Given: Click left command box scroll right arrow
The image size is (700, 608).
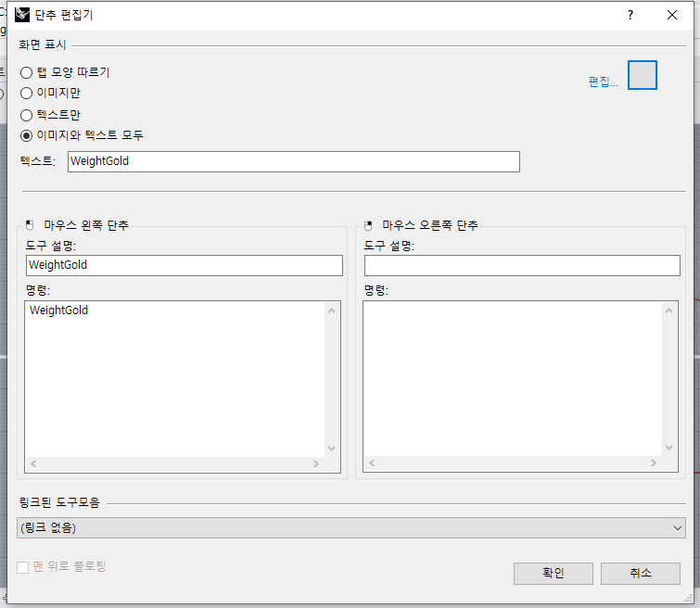Looking at the screenshot, I should (x=316, y=463).
